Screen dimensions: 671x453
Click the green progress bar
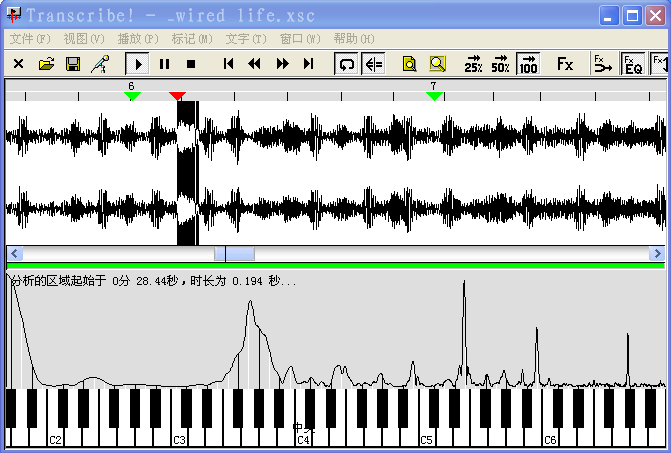(335, 266)
